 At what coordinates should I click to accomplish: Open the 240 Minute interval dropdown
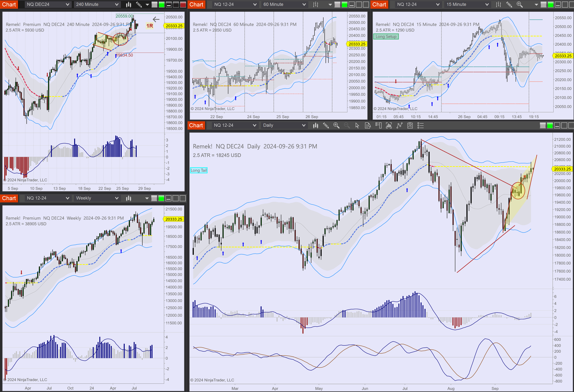coord(97,4)
